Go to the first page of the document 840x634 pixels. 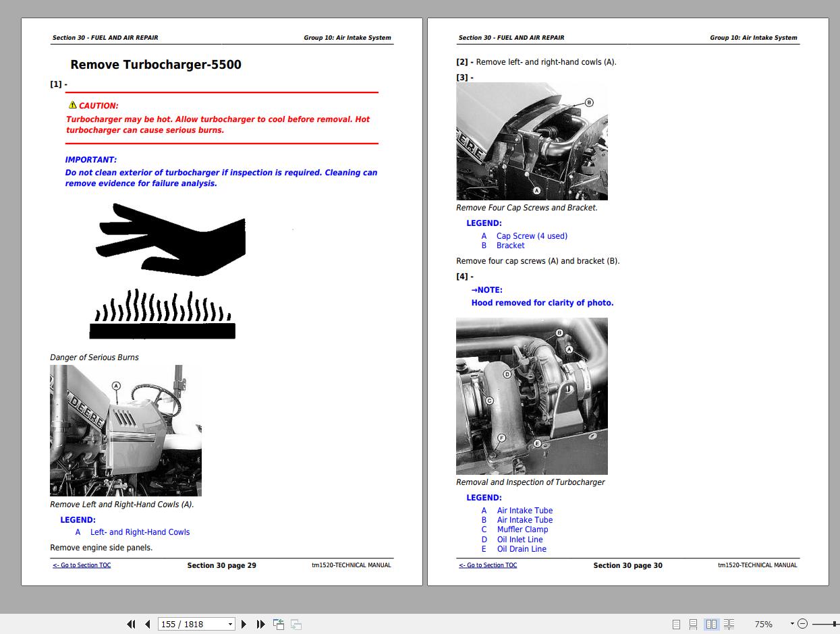click(131, 625)
